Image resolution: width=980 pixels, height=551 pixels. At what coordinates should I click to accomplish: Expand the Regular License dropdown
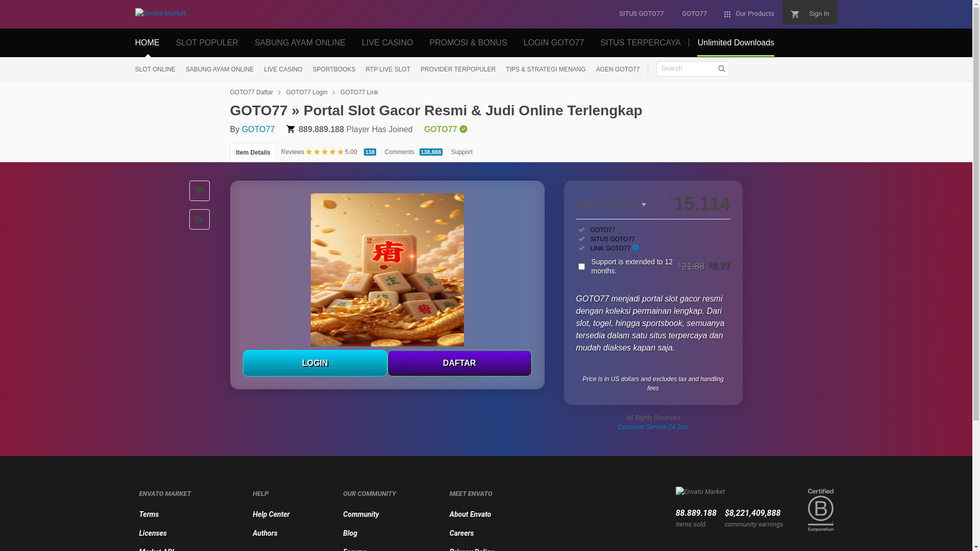point(611,204)
